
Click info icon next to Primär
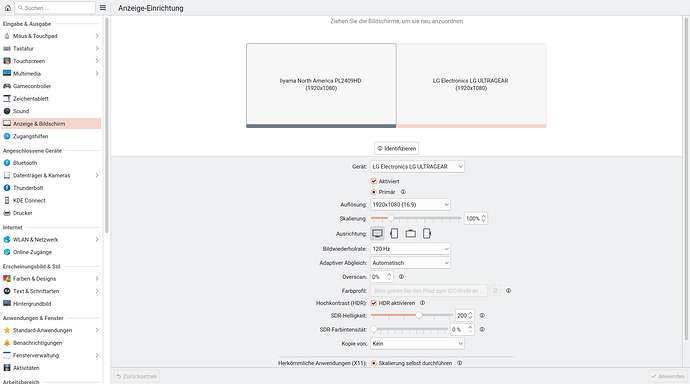coord(403,192)
